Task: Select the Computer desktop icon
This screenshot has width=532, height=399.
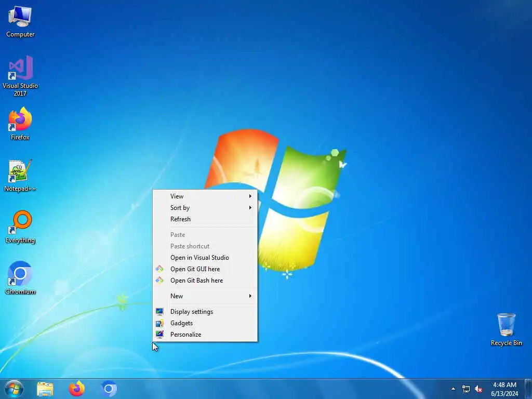Action: (x=20, y=22)
